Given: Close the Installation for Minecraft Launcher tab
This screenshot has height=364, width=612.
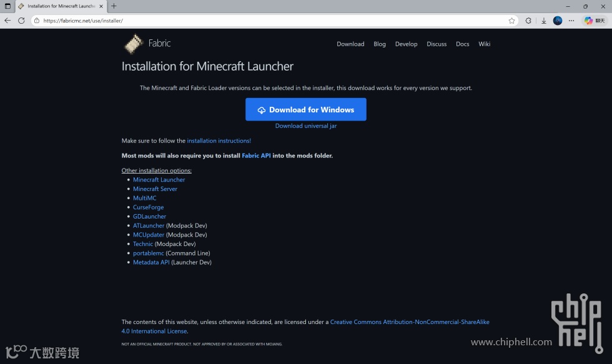Looking at the screenshot, I should pyautogui.click(x=101, y=6).
